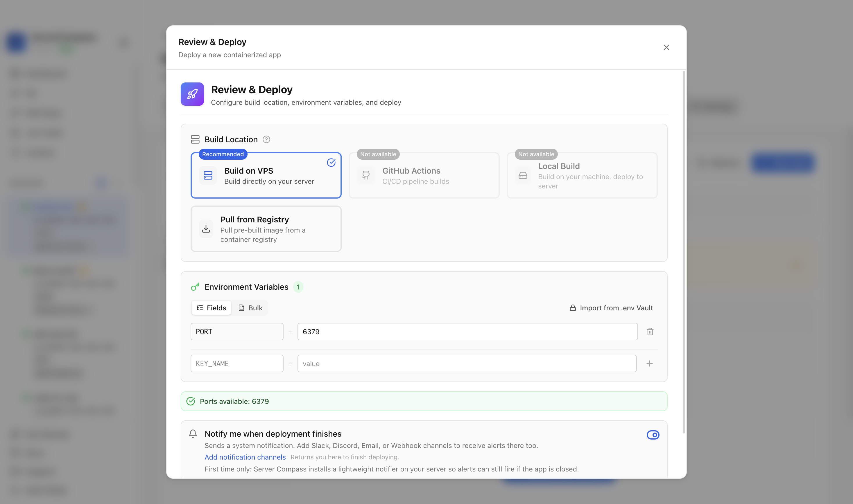Screen dimensions: 853x504
Task: Click the lock icon beside Import from .env Vault
Action: (573, 308)
